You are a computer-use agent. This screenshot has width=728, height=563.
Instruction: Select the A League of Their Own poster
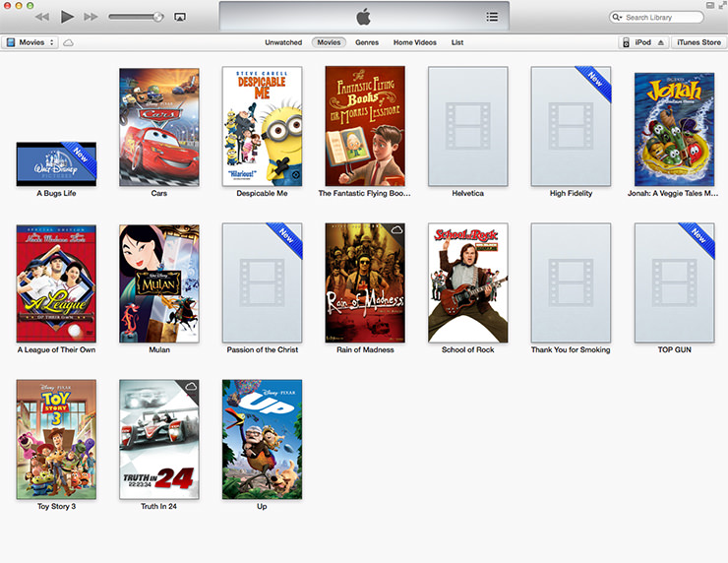click(x=56, y=283)
